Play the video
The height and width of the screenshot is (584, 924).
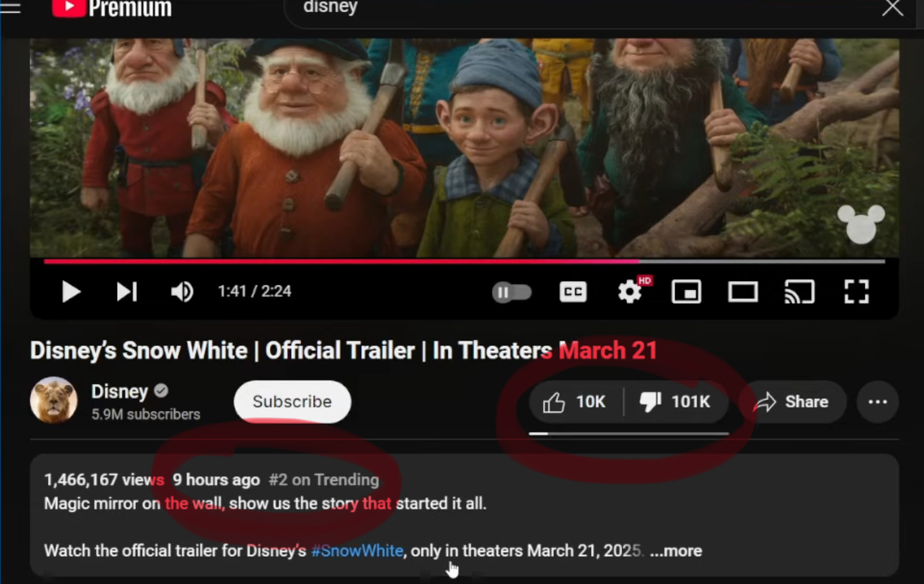pyautogui.click(x=71, y=292)
